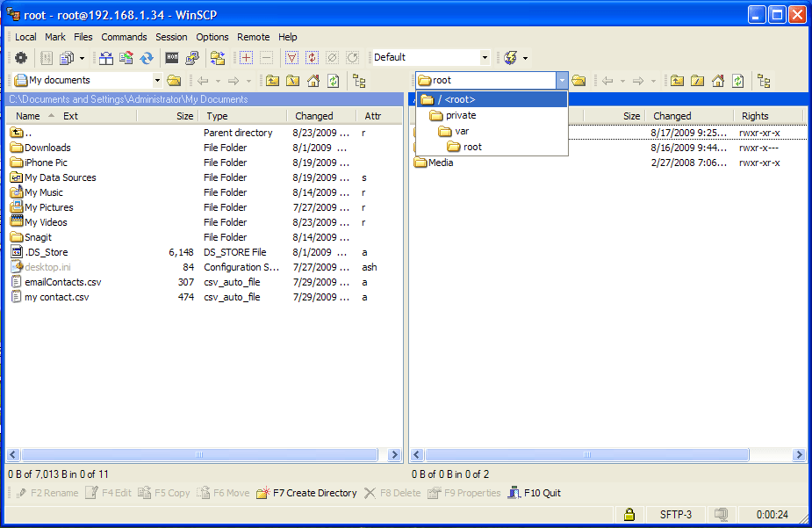Click the Compare Directories icon
This screenshot has width=812, height=528.
click(x=106, y=57)
